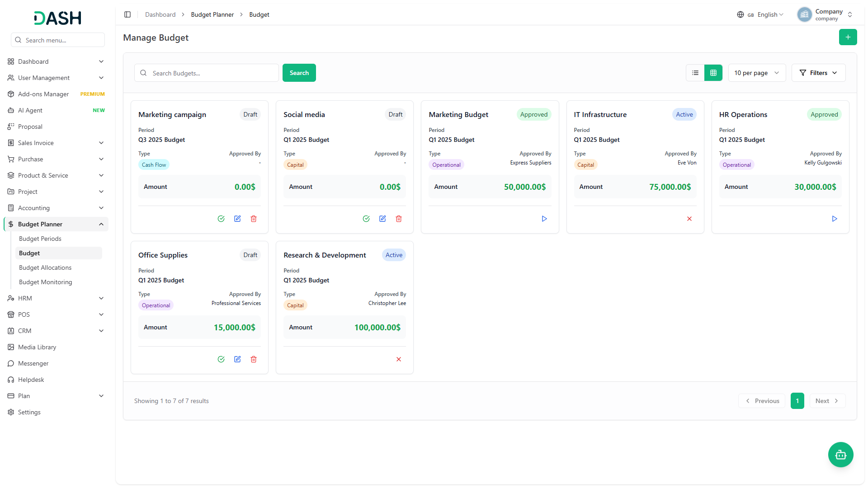Open Add-ons Manager in the sidebar
Viewport: 868px width, 488px height.
point(56,94)
